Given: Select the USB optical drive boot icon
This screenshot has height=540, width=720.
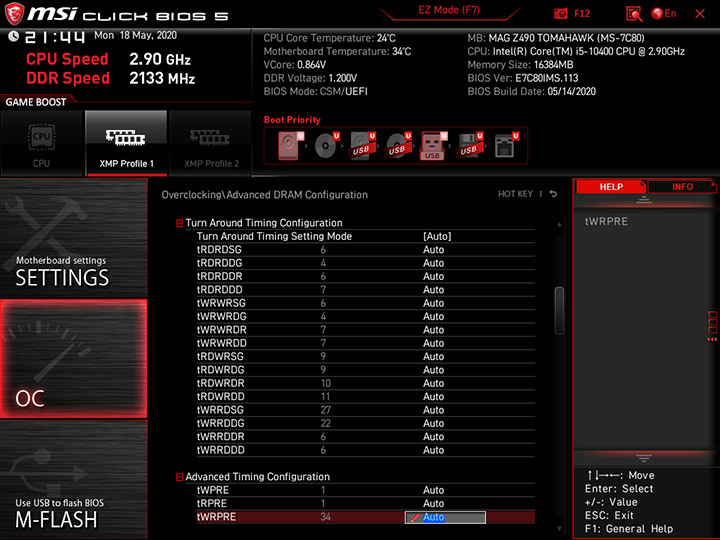Looking at the screenshot, I should pyautogui.click(x=399, y=146).
